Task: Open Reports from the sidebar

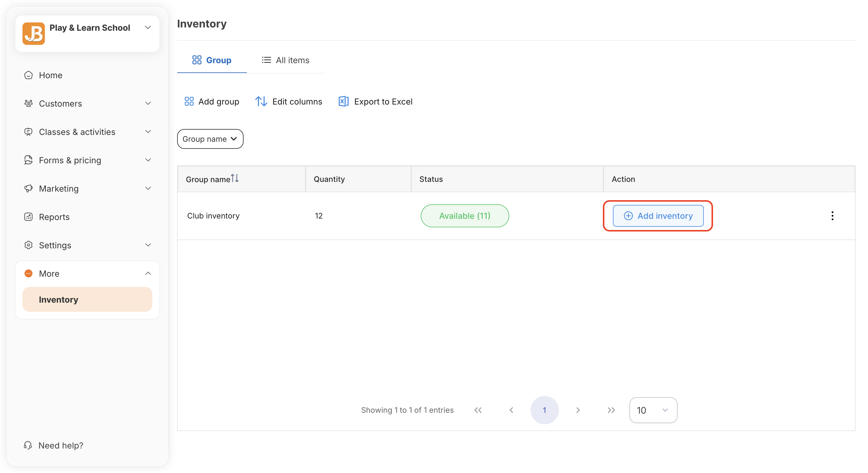Action: 54,217
